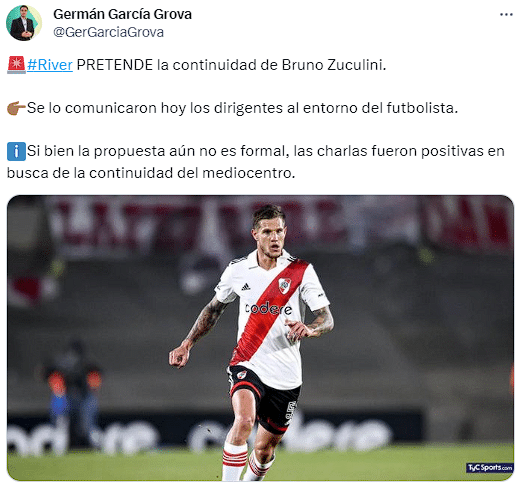Click the pitch-side advertising board in photo
Image resolution: width=525 pixels, height=487 pixels.
pyautogui.click(x=214, y=432)
